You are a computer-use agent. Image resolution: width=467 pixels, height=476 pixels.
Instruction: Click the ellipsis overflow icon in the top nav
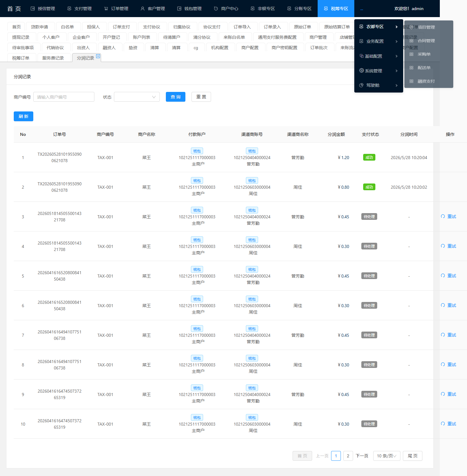(362, 9)
